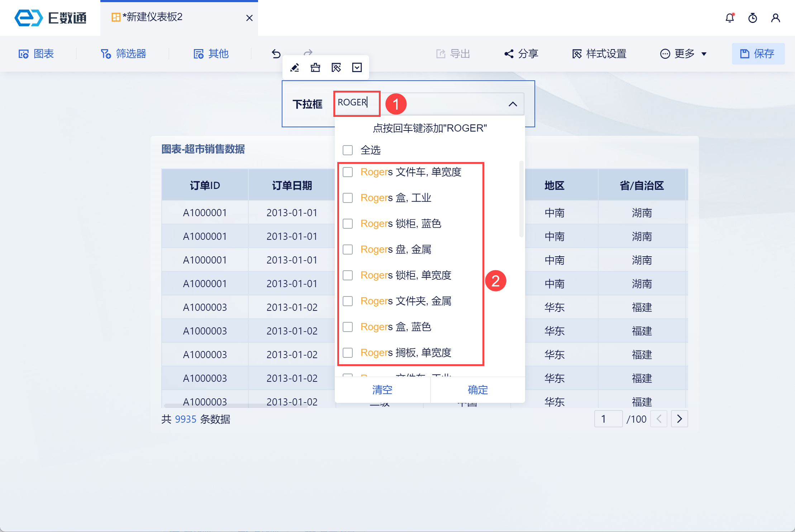This screenshot has height=532, width=795.
Task: Go to next page of table
Action: (679, 419)
